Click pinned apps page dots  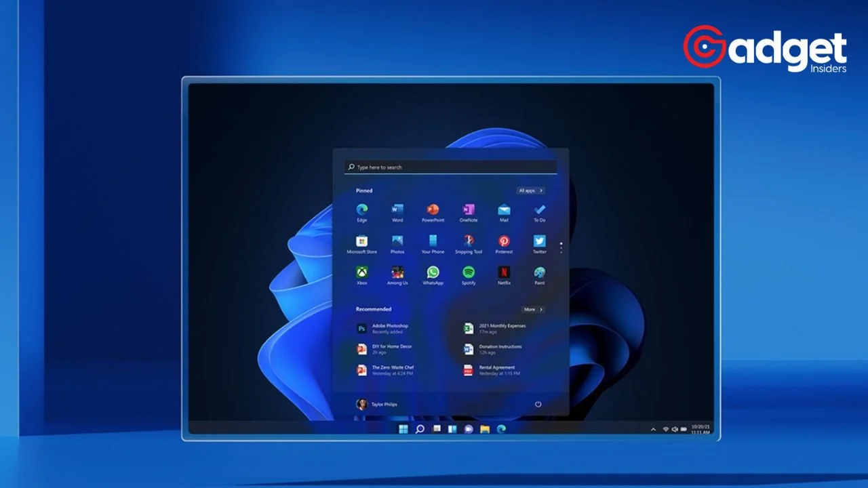pos(561,247)
